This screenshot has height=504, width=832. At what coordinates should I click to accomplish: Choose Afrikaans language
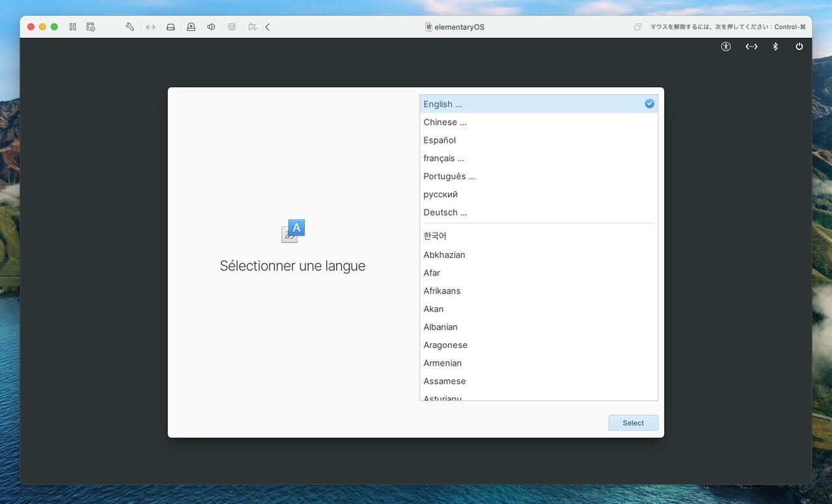[x=539, y=291]
